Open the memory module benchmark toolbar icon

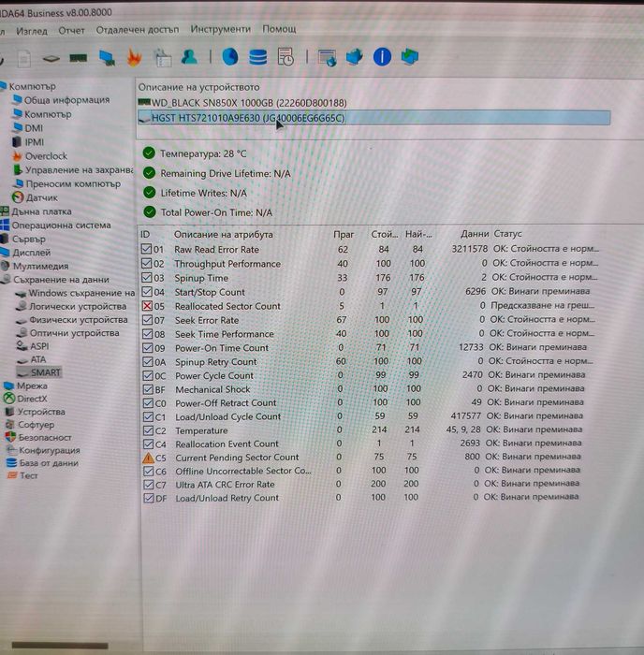coord(79,58)
